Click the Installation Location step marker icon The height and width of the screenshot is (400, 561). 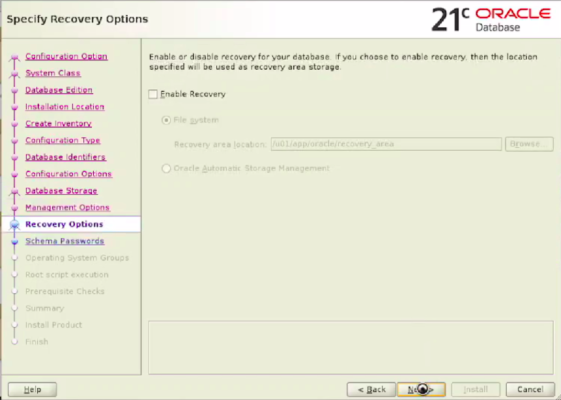pyautogui.click(x=15, y=107)
